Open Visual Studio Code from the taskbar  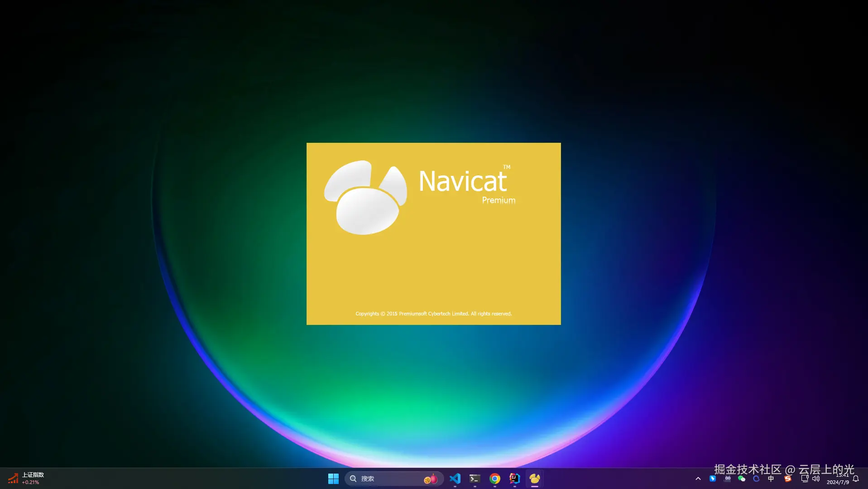(x=455, y=479)
